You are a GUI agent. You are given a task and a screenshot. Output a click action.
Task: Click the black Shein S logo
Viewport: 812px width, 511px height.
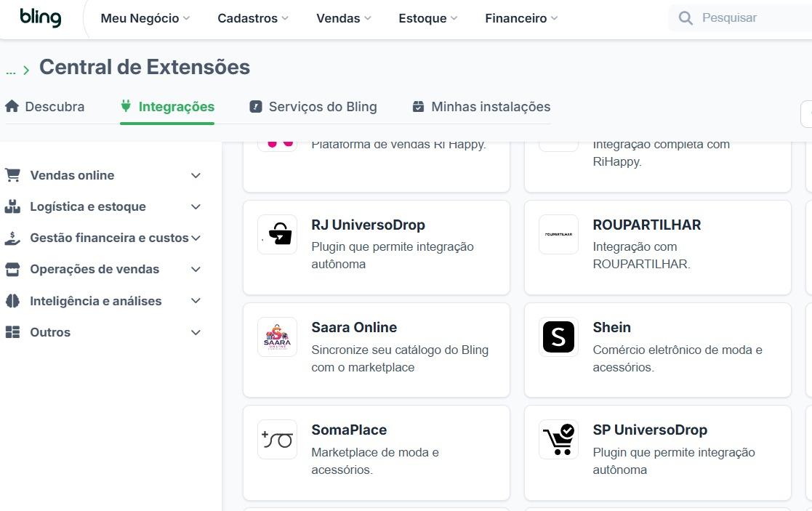click(559, 337)
